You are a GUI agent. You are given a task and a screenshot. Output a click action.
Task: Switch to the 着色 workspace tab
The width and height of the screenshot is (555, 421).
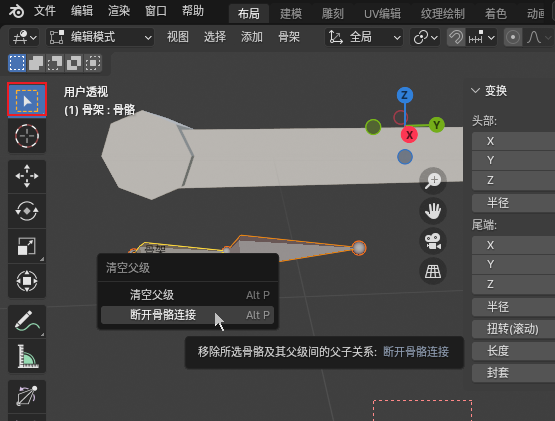click(x=496, y=14)
